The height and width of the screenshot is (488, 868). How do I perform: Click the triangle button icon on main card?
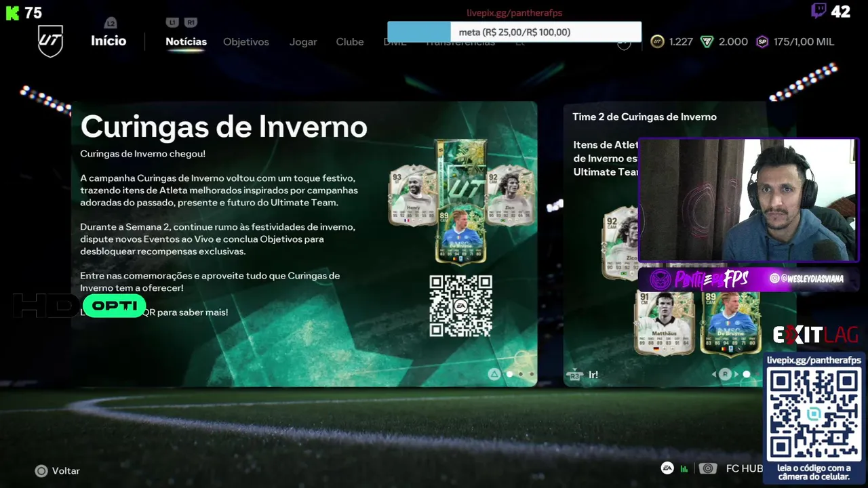coord(494,374)
